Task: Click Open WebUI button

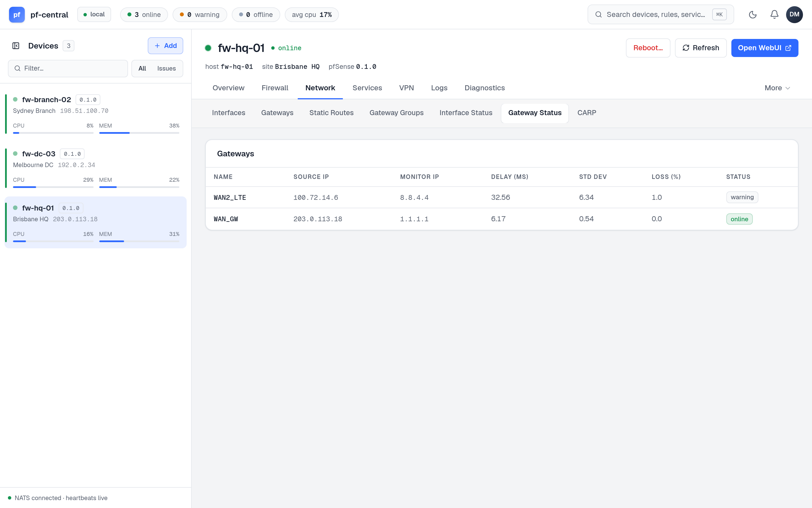Action: 764,48
